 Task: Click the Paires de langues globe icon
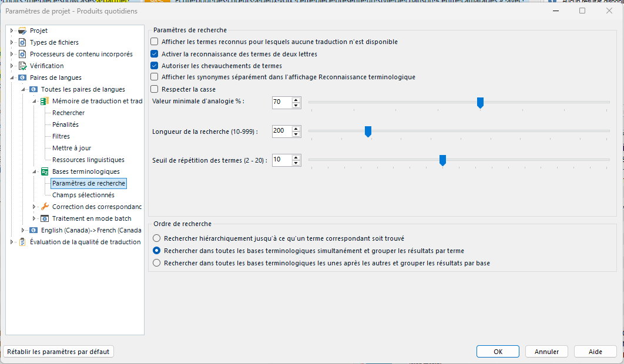[21, 77]
